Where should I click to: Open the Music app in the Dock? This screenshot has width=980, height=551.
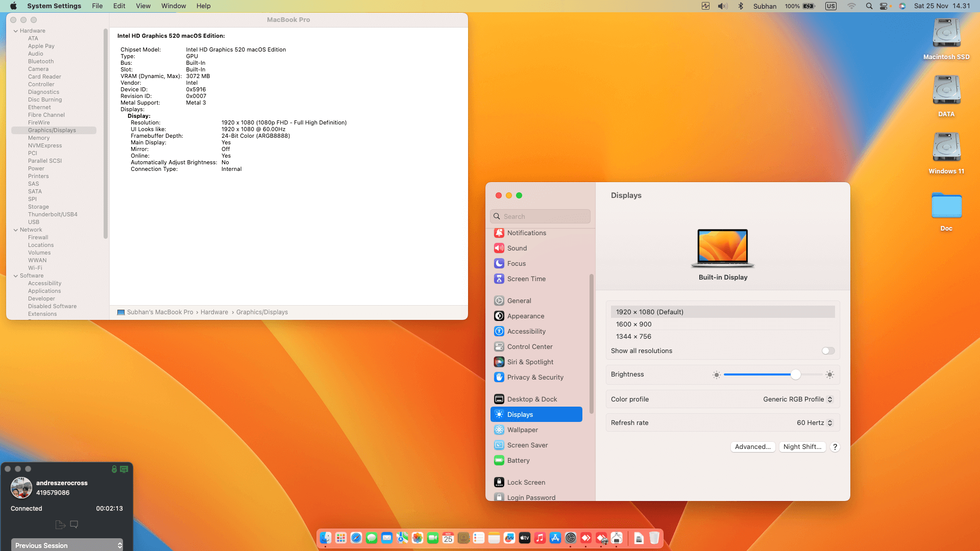[540, 538]
